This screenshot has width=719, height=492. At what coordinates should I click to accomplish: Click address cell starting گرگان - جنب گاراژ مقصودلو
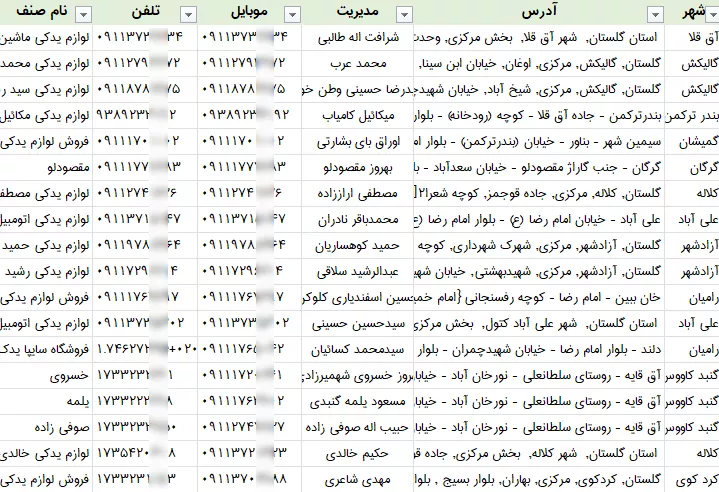click(x=539, y=168)
